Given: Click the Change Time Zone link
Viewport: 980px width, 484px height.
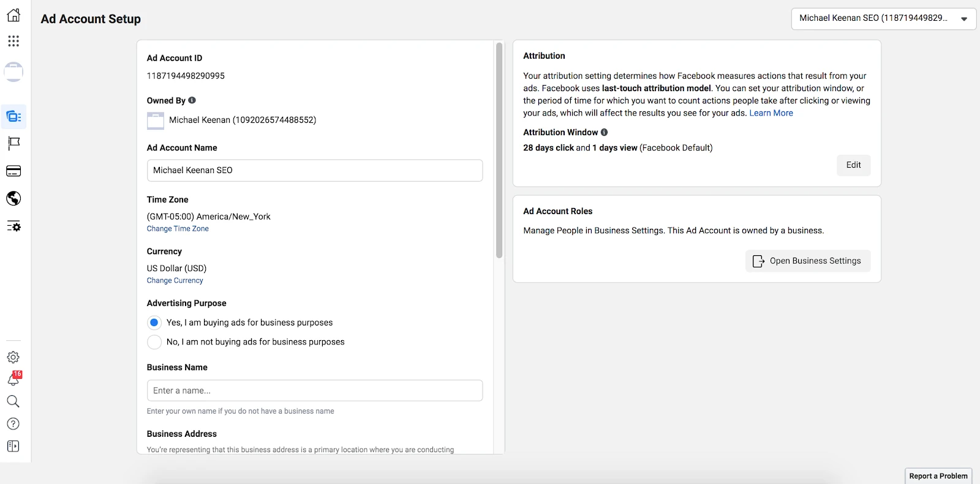Looking at the screenshot, I should (178, 229).
